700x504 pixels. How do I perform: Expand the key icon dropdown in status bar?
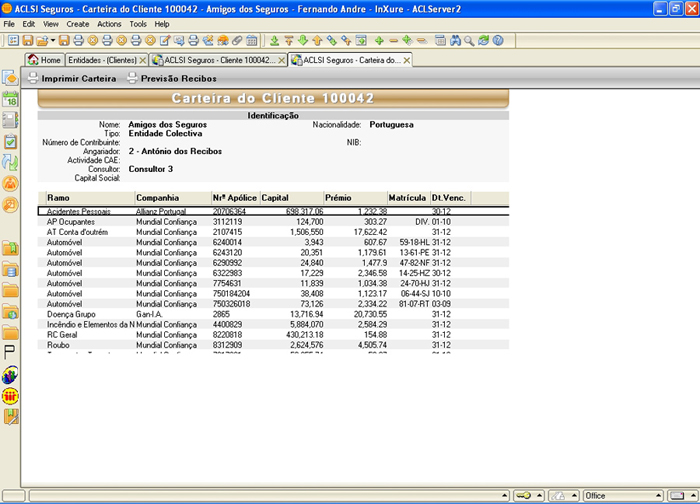[x=540, y=495]
